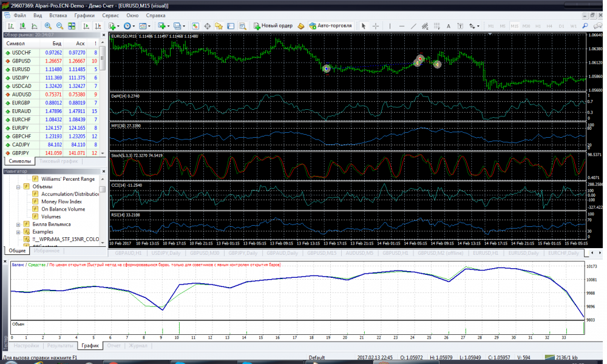Draw a vertical line tool
607x364 pixels.
(390, 26)
